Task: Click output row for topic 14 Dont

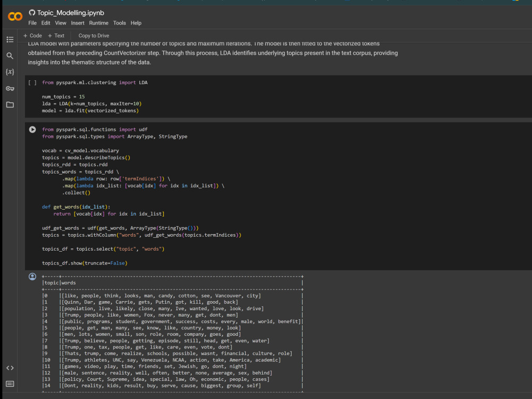Action: pyautogui.click(x=172, y=386)
